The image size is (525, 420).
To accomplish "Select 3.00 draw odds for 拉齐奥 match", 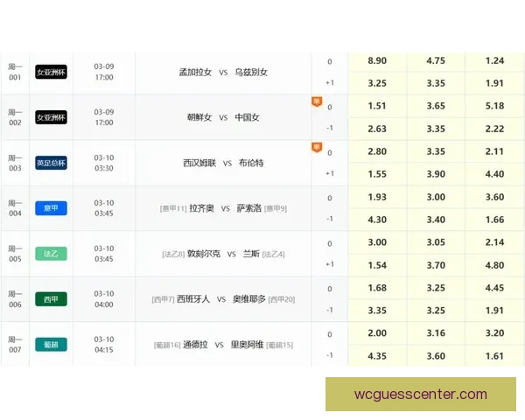I will point(436,197).
